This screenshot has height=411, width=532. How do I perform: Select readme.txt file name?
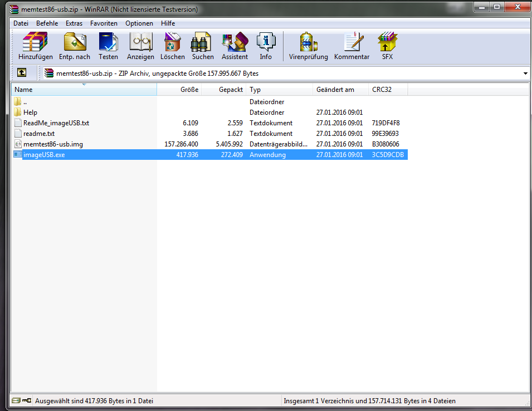pos(39,133)
